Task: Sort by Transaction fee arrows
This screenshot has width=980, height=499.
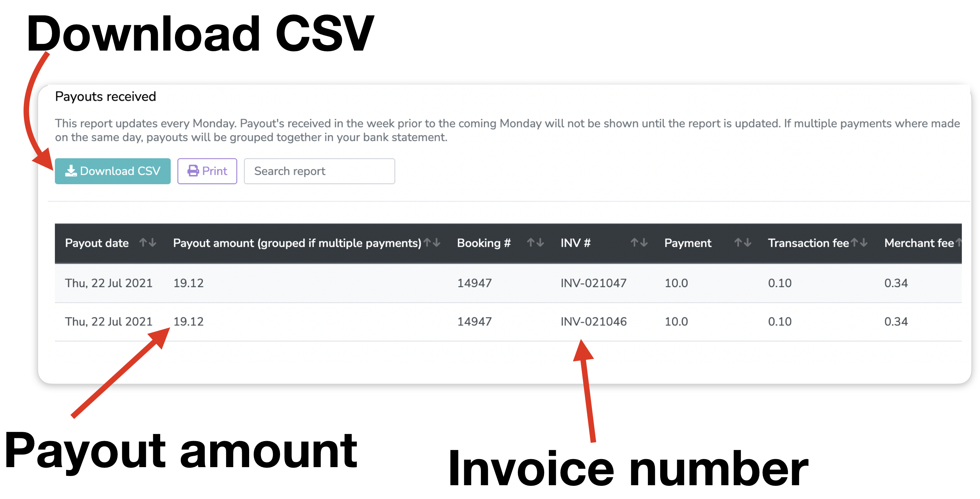Action: pos(859,242)
